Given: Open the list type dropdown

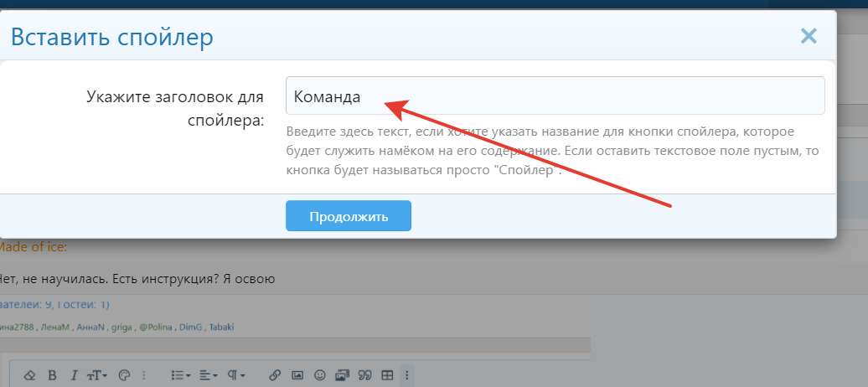Looking at the screenshot, I should 180,375.
